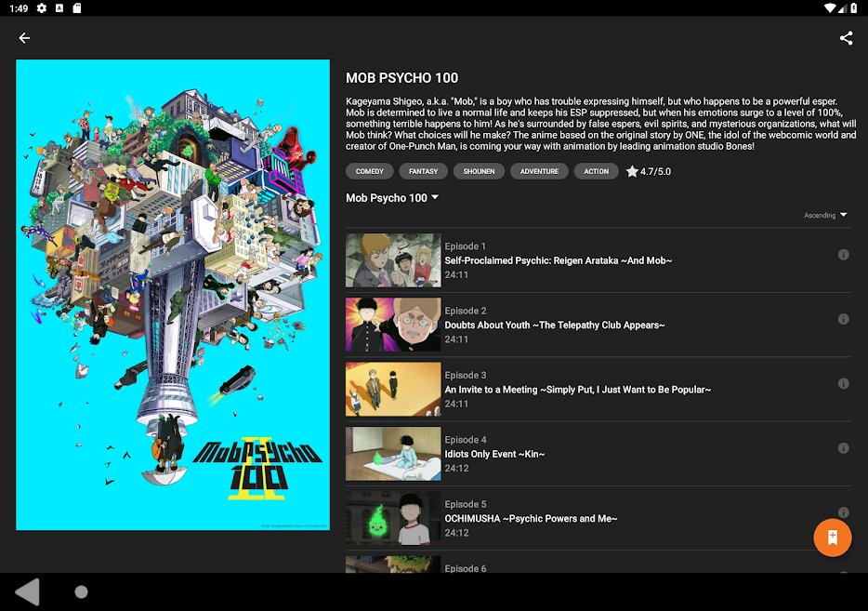
Task: Open info icon for Episode 4
Action: [843, 448]
